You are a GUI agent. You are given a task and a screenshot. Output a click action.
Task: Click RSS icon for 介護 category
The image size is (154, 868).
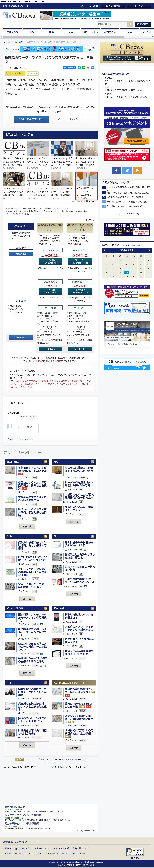point(92,461)
